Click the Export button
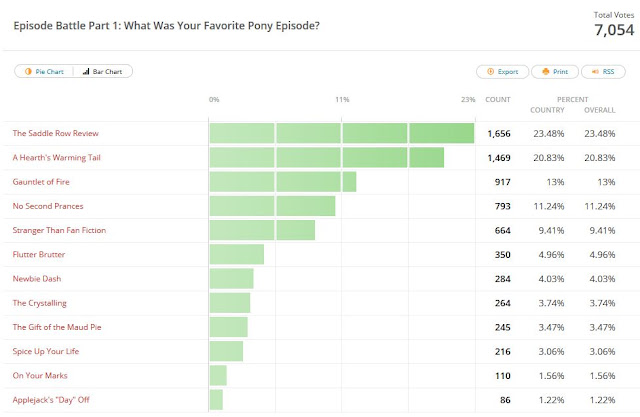The width and height of the screenshot is (640, 417). click(502, 71)
